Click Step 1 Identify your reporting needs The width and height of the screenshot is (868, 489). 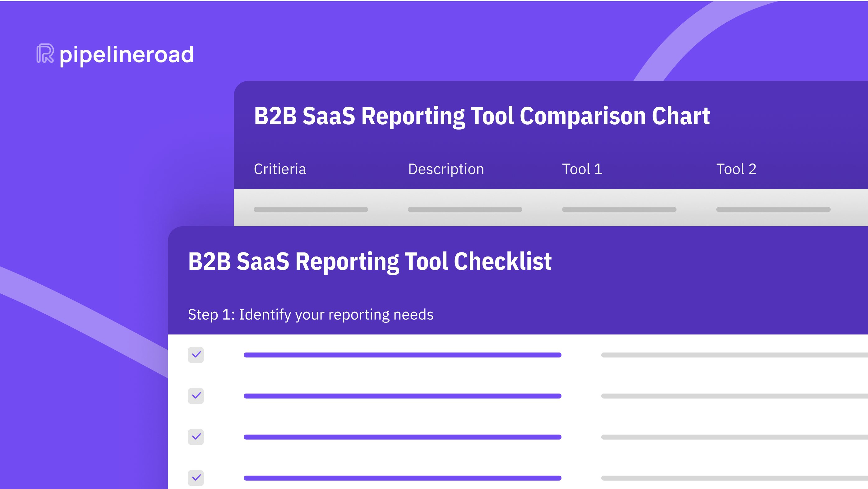coord(310,314)
